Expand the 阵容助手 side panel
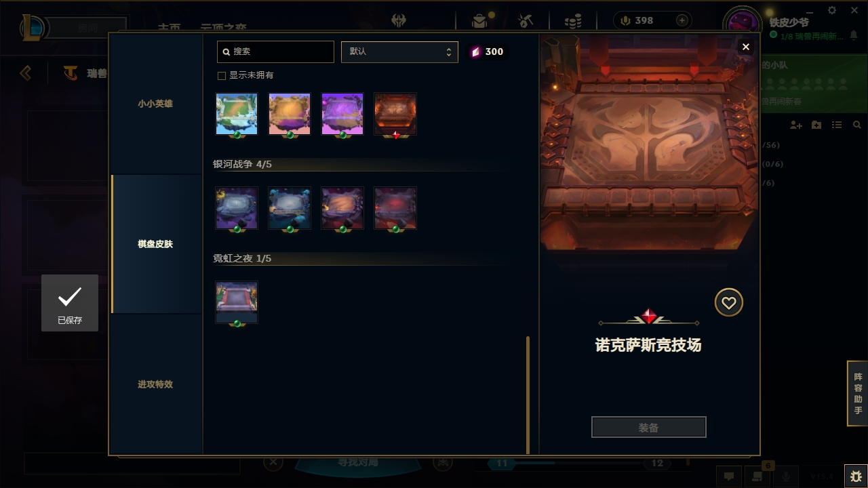 pyautogui.click(x=858, y=394)
